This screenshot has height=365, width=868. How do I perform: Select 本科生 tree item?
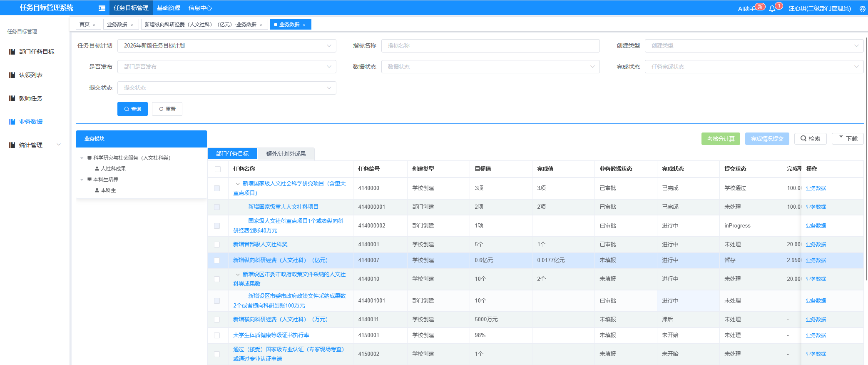pos(105,190)
